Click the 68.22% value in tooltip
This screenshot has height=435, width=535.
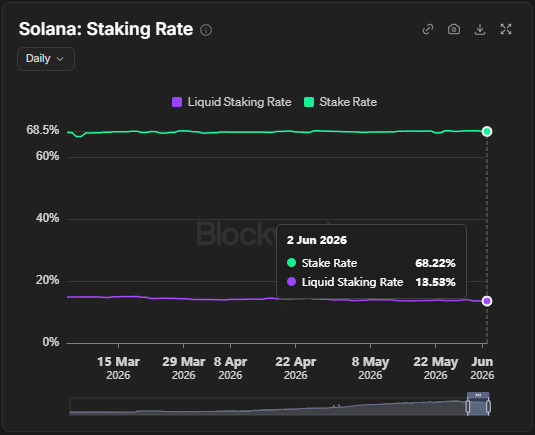[x=435, y=263]
